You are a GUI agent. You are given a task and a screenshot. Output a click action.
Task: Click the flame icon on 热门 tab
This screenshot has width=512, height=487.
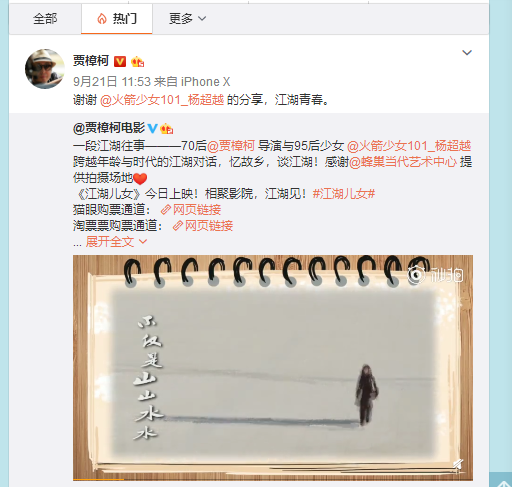pos(102,19)
